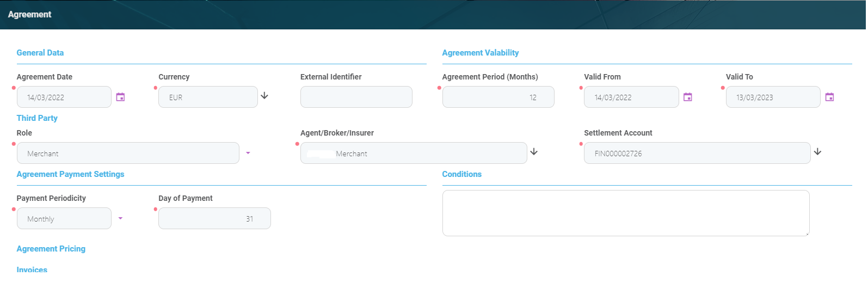The height and width of the screenshot is (282, 868).
Task: Open the Agreement Pricing section
Action: pyautogui.click(x=51, y=249)
